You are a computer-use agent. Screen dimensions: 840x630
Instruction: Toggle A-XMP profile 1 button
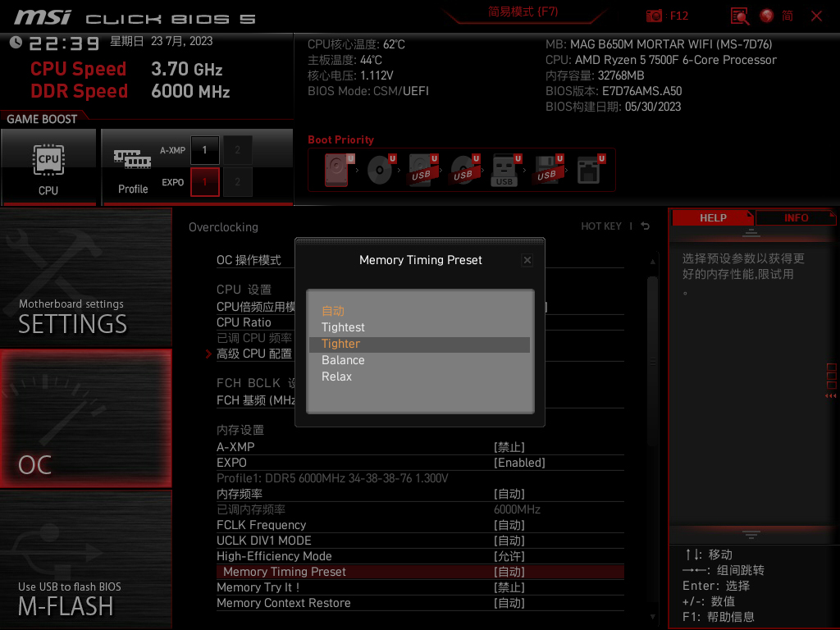point(204,150)
